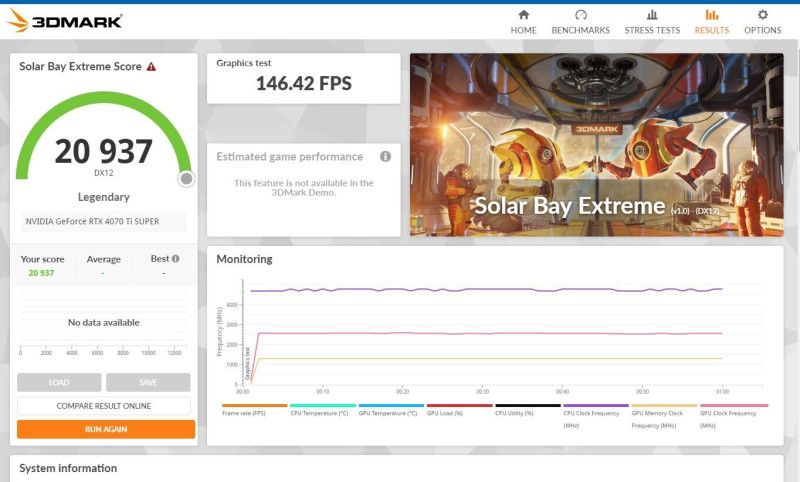Click the green Your score value
The height and width of the screenshot is (482, 800).
pyautogui.click(x=41, y=273)
